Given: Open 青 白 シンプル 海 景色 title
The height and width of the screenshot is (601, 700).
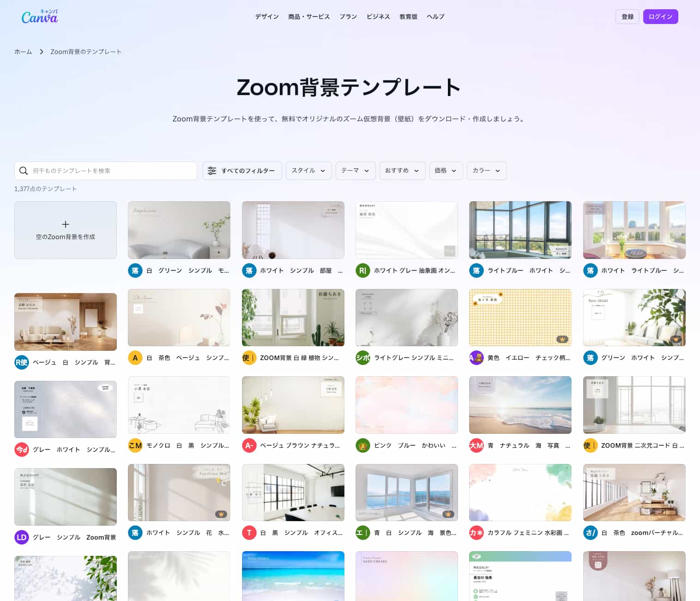Looking at the screenshot, I should click(x=415, y=533).
